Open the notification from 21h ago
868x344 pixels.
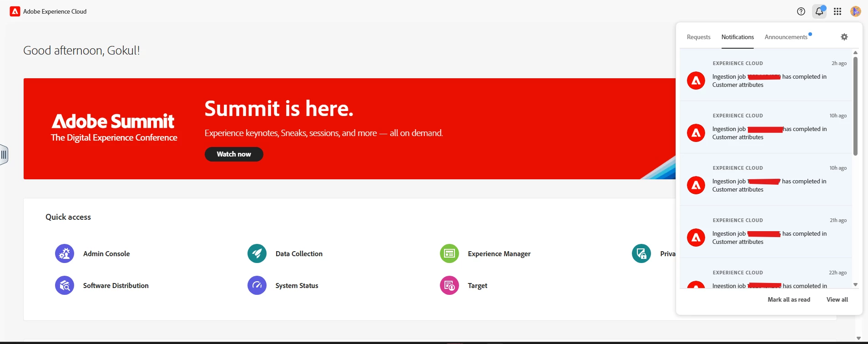point(766,232)
